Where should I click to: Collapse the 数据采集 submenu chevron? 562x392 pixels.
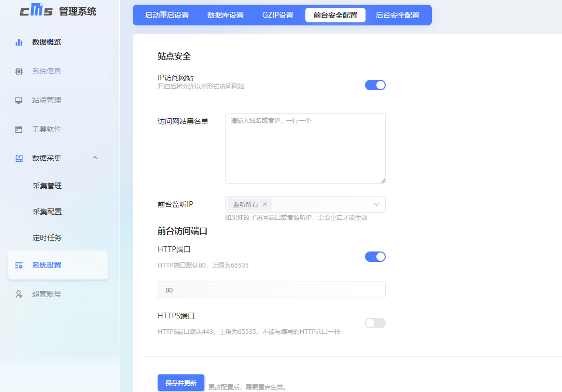[95, 158]
